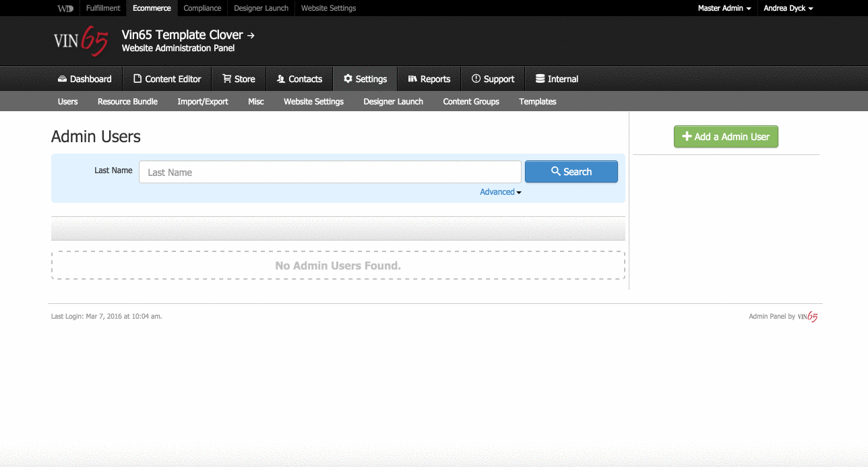Open the Vin65 Template Clover site link
868x467 pixels.
188,35
